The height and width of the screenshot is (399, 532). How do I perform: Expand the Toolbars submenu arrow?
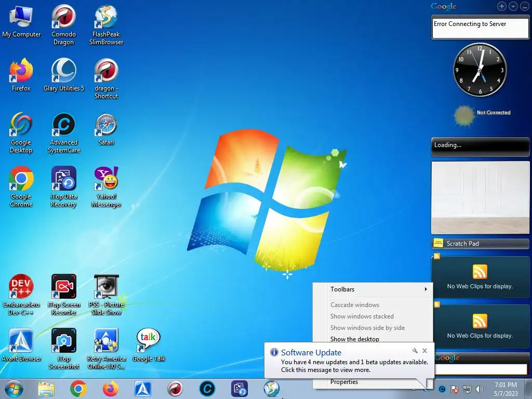point(425,289)
